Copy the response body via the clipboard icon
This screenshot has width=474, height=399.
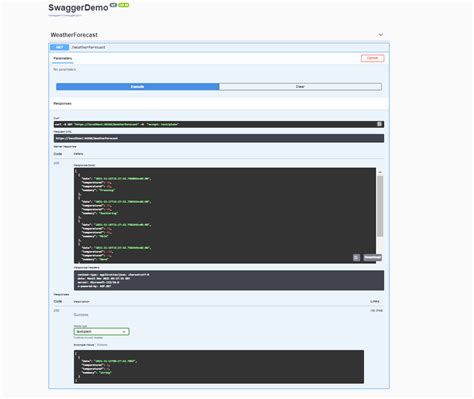(356, 257)
